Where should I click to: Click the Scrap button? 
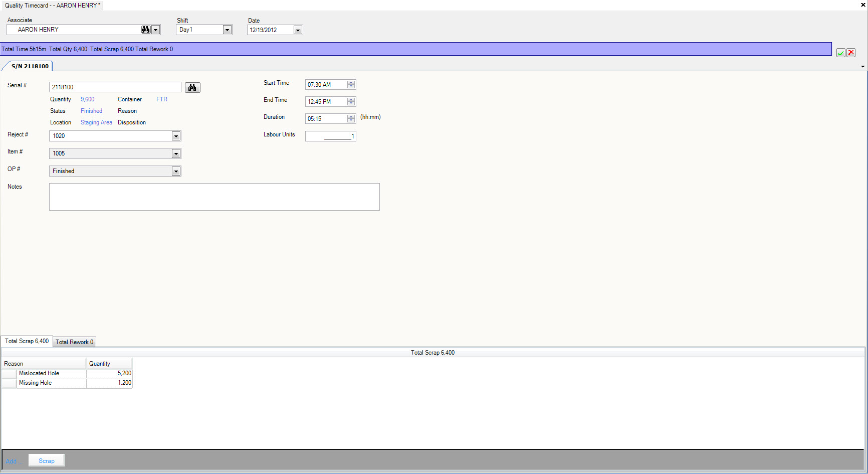47,460
